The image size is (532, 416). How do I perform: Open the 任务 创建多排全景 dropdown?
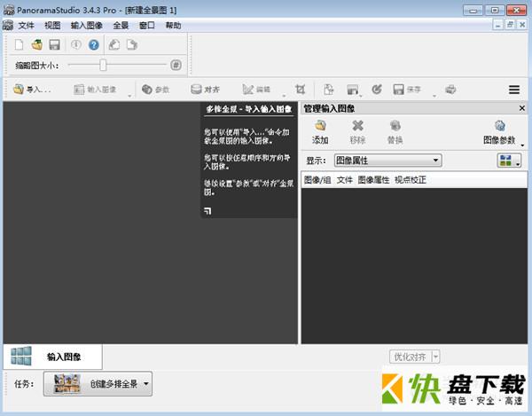click(x=98, y=384)
